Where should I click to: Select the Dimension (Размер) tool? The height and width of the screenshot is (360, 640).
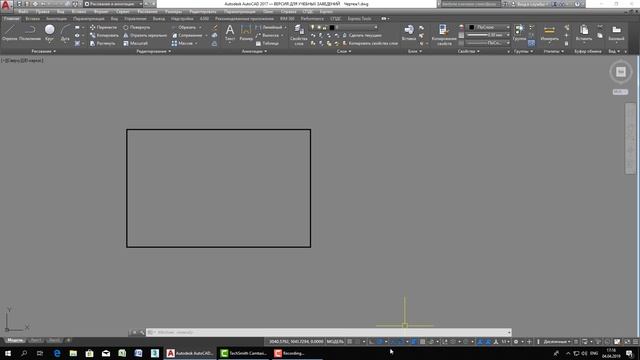click(x=246, y=32)
